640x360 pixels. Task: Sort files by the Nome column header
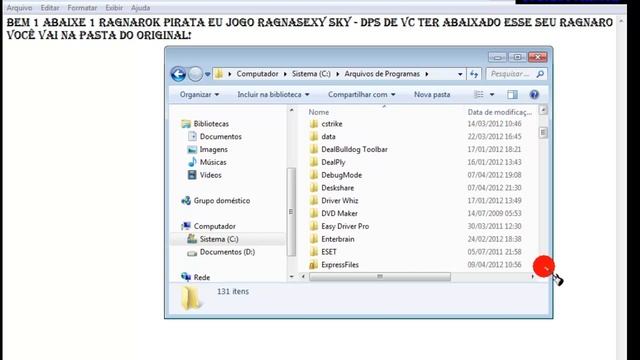pos(318,112)
